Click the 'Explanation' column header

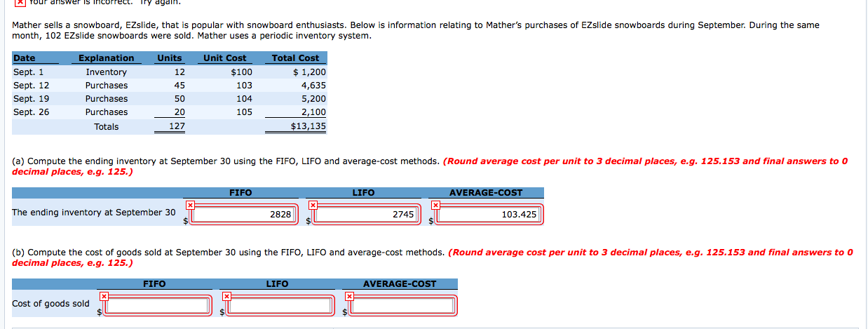[x=106, y=58]
